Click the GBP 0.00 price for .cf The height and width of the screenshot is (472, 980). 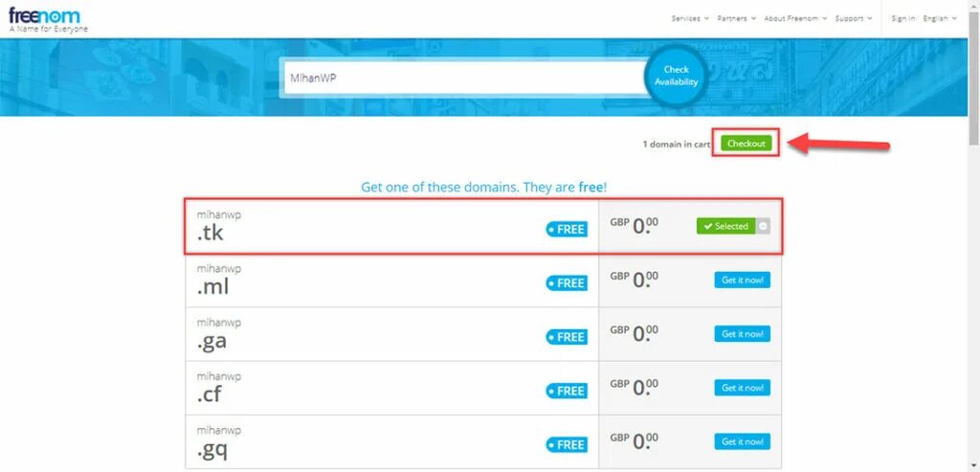click(x=635, y=388)
